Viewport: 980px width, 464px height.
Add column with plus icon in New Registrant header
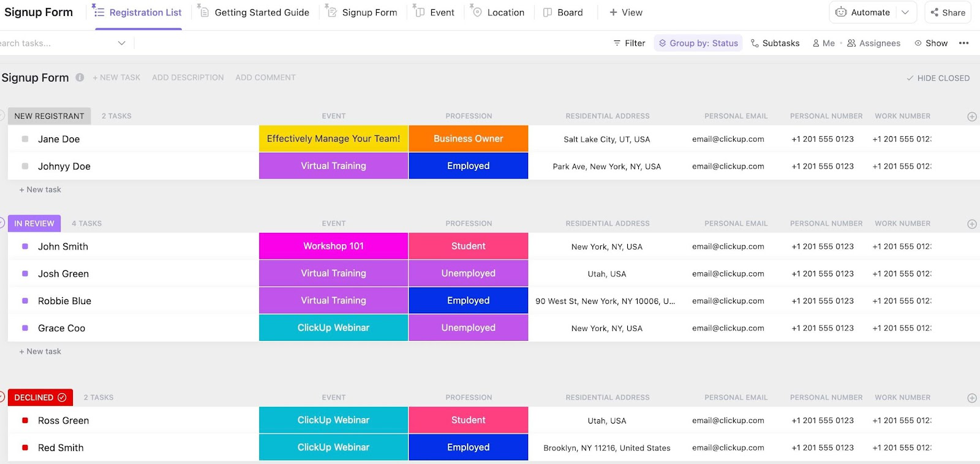[x=971, y=116]
